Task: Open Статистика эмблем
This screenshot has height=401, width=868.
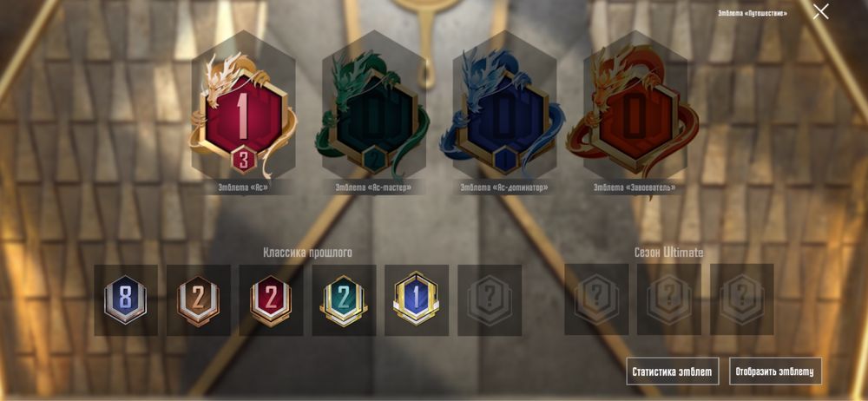Action: (x=673, y=371)
